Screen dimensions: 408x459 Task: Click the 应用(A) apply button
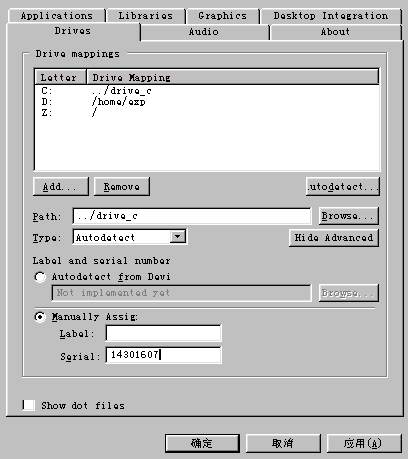[364, 443]
